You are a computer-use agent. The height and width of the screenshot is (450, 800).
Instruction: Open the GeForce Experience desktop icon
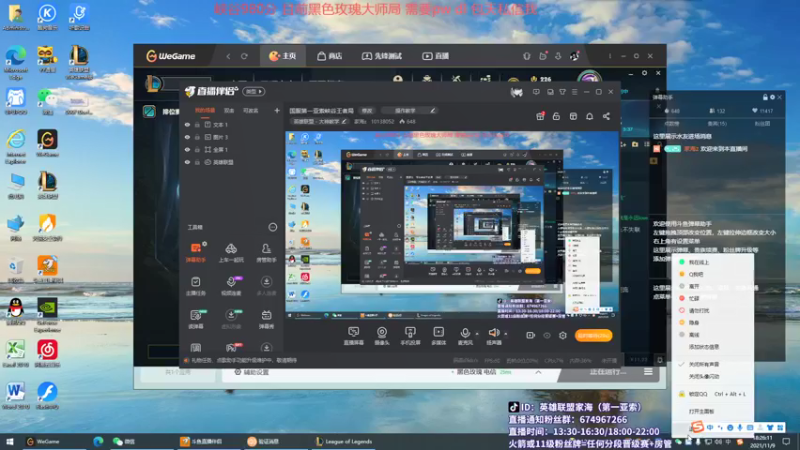pyautogui.click(x=47, y=315)
